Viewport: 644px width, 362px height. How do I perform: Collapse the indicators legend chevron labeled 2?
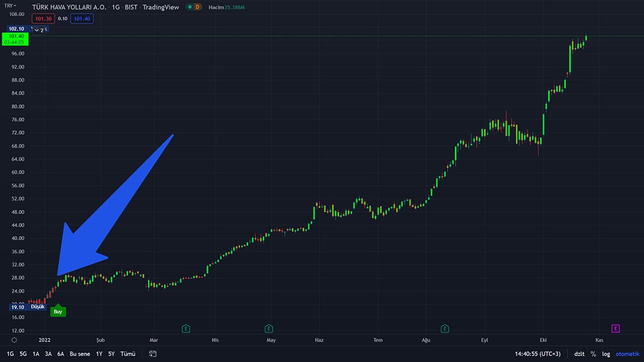coord(39,30)
